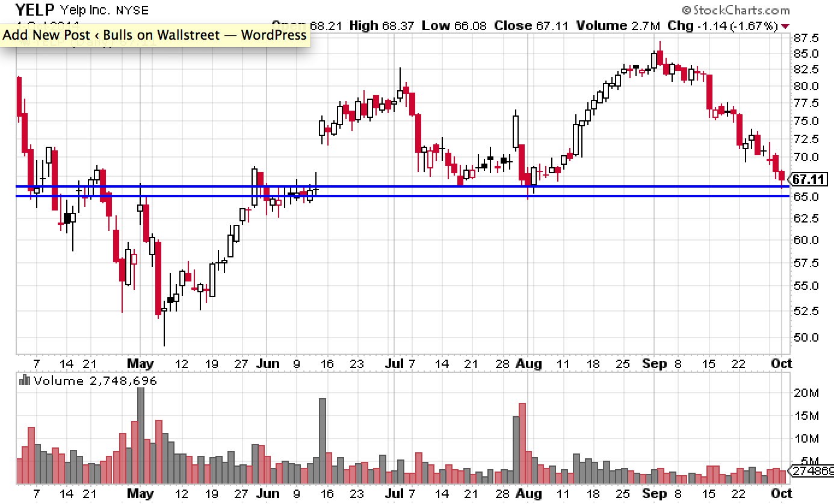Click the 274869 volume tag on axis
The height and width of the screenshot is (504, 834).
[x=811, y=471]
